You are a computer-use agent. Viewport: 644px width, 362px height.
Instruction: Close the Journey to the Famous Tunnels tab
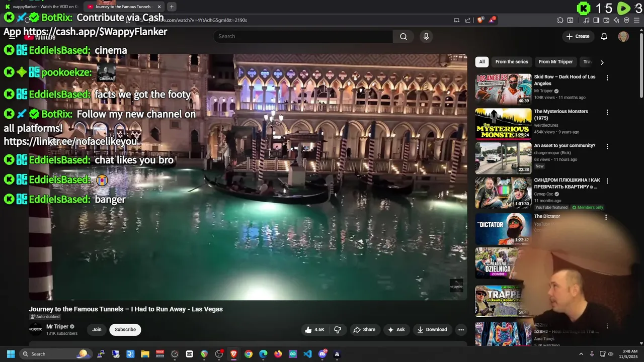pos(159,7)
